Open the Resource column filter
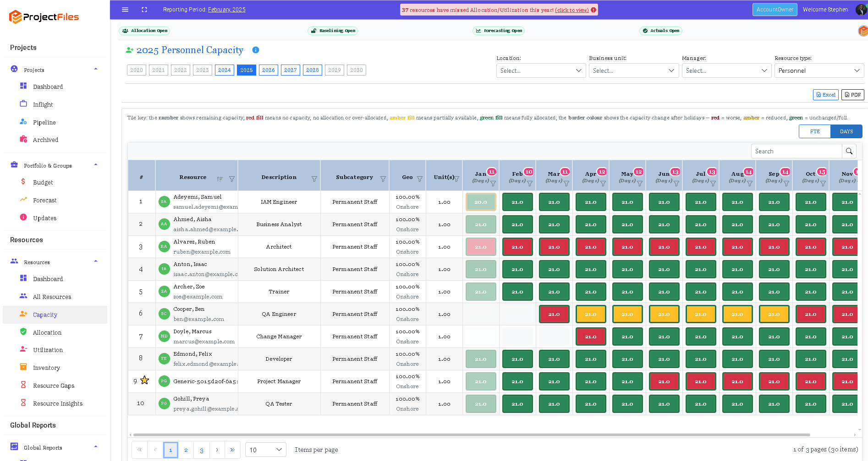 [x=232, y=179]
